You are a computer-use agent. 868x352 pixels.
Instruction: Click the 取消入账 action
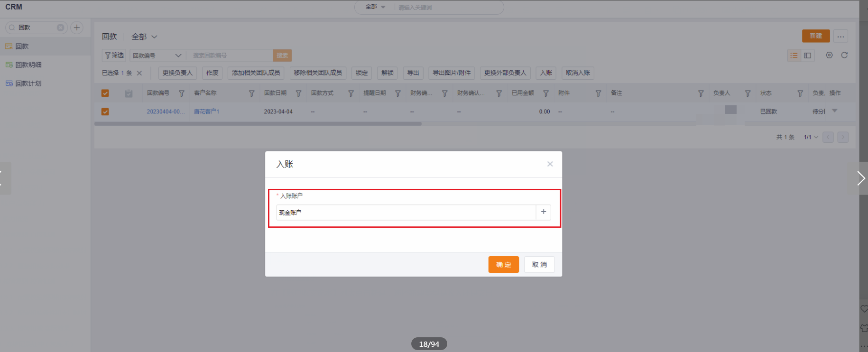pyautogui.click(x=578, y=73)
